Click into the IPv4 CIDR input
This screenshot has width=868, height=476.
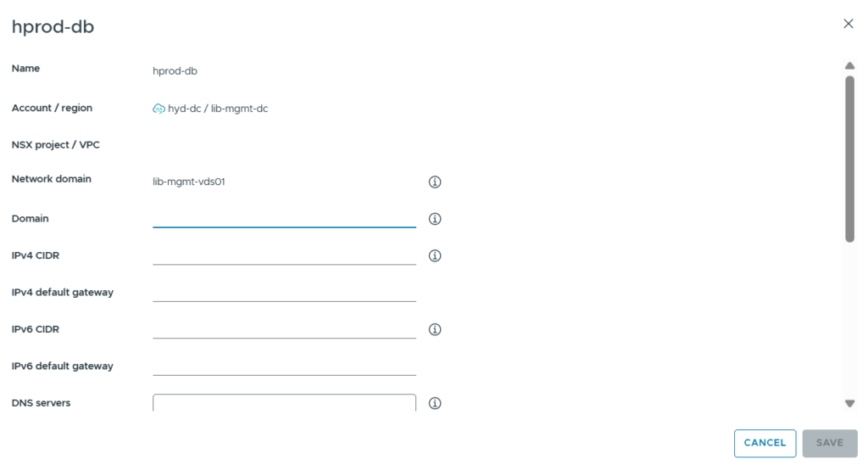tap(284, 255)
